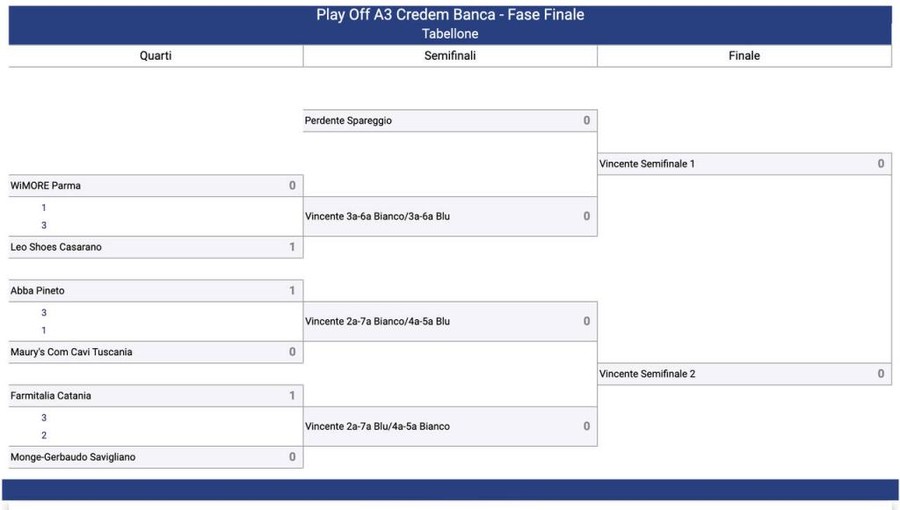The height and width of the screenshot is (510, 900).
Task: Select Vincente 2a-7a Blu/4a-5a Bianco slot
Action: click(x=450, y=426)
